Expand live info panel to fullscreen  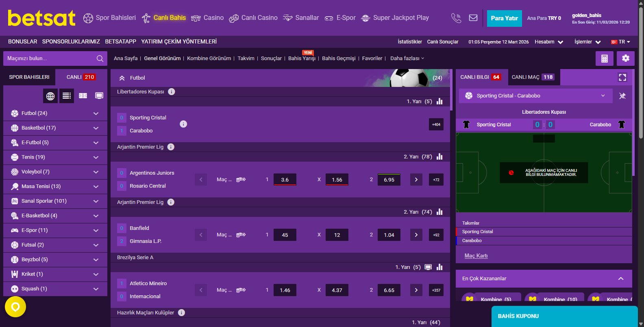click(622, 77)
